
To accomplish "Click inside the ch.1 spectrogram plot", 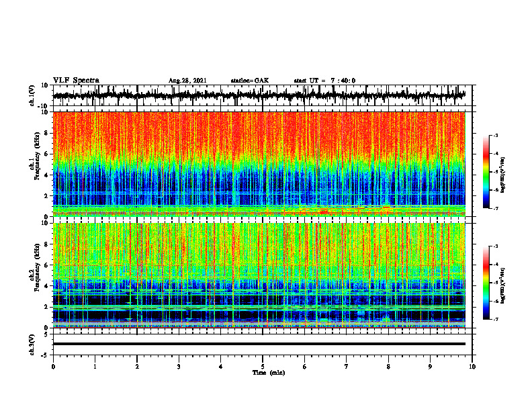I will point(259,164).
